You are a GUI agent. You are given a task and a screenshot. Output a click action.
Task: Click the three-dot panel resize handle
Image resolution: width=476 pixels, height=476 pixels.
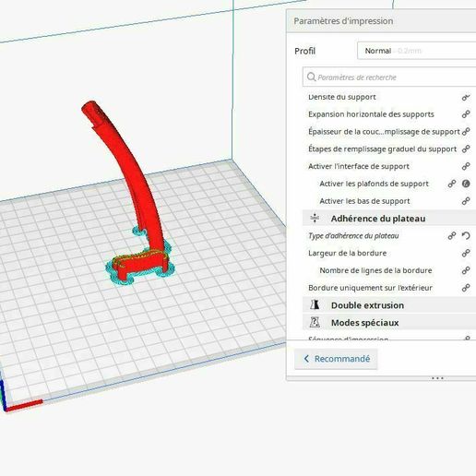click(x=437, y=378)
